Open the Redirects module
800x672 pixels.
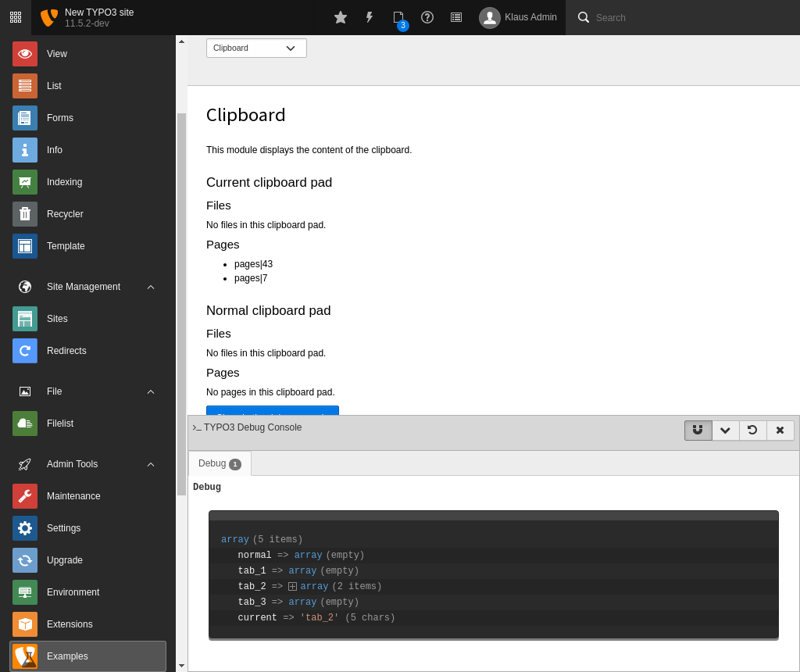tap(66, 351)
